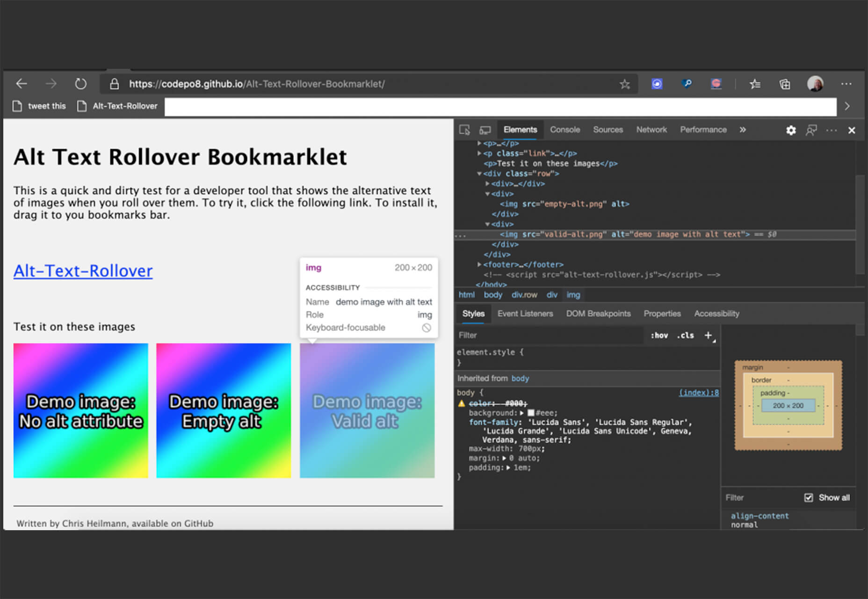868x599 pixels.
Task: Expand the collapsed <div>…</div> node
Action: pyautogui.click(x=487, y=183)
